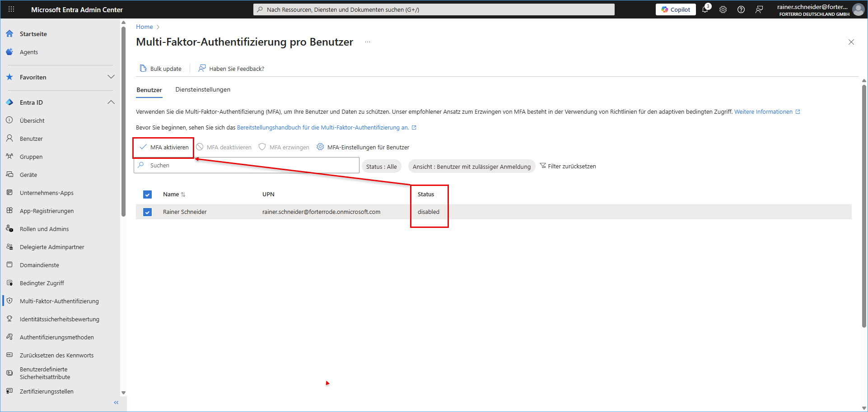
Task: Click the Domaindienste icon
Action: [x=9, y=265]
